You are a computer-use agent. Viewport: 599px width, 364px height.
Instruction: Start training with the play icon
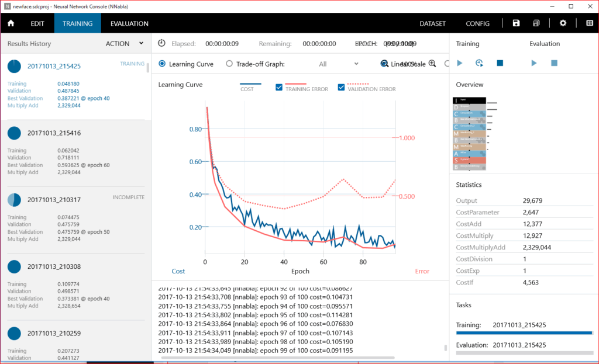click(x=460, y=63)
